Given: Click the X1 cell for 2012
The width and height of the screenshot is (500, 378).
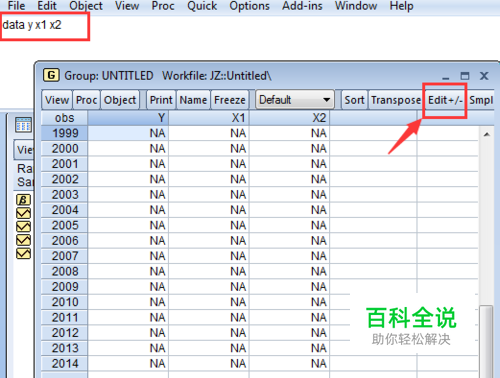Looking at the screenshot, I should [209, 332].
